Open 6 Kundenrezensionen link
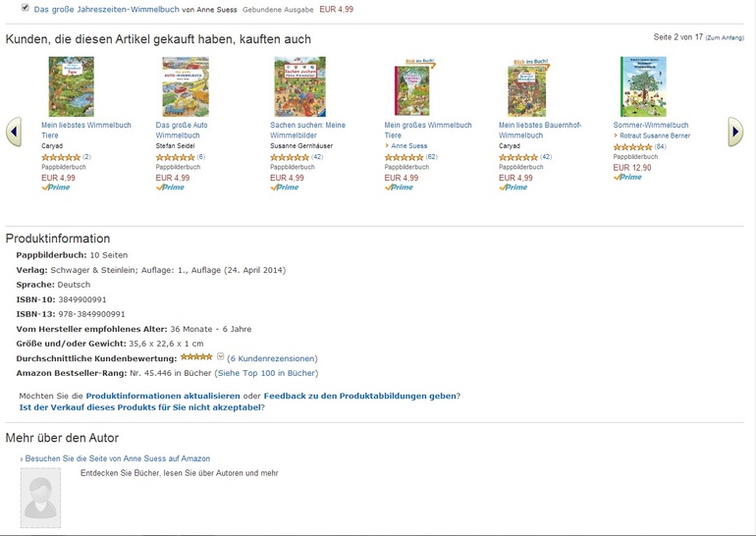This screenshot has width=756, height=536. [272, 358]
